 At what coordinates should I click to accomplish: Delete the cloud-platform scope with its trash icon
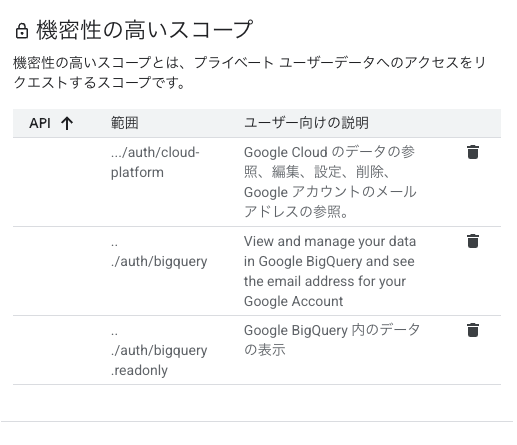[x=473, y=152]
